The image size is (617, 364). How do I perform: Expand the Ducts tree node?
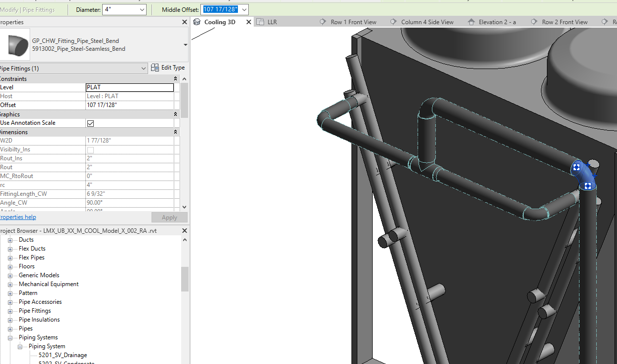coord(10,240)
